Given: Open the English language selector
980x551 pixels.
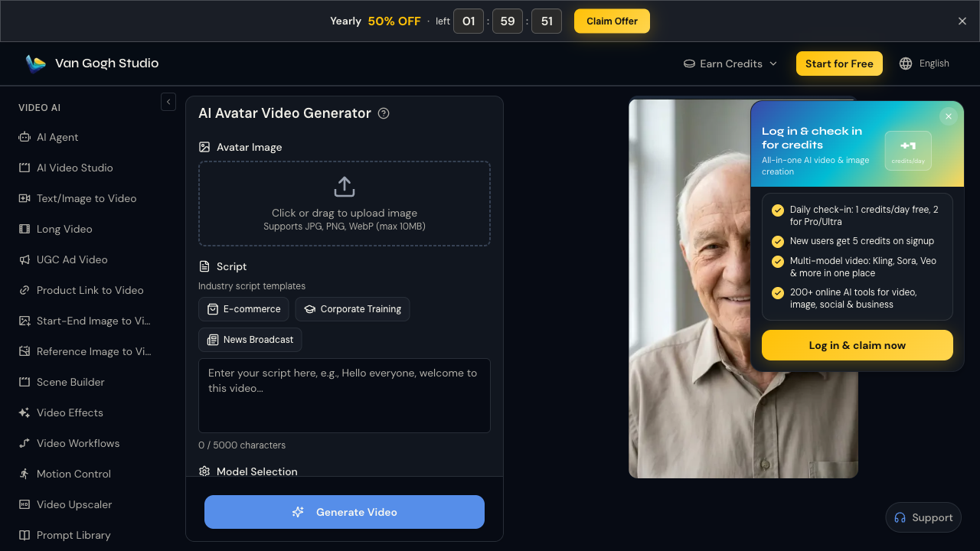Looking at the screenshot, I should (924, 64).
